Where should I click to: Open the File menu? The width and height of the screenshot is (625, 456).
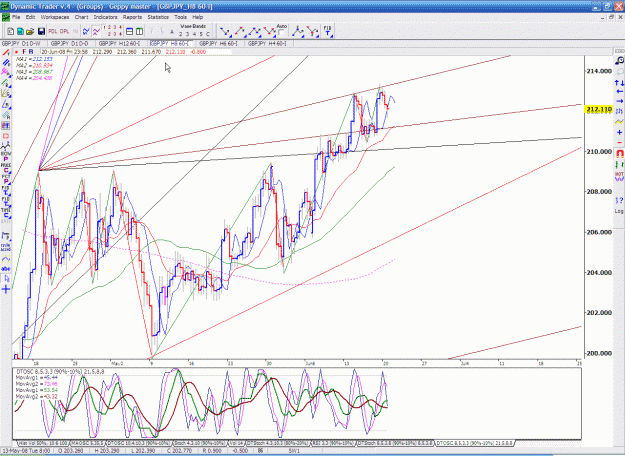[16, 17]
